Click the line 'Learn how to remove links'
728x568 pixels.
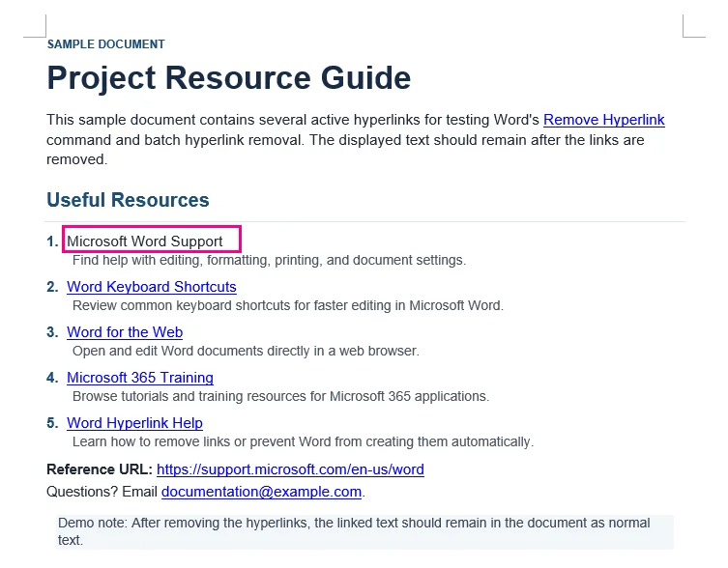click(304, 441)
